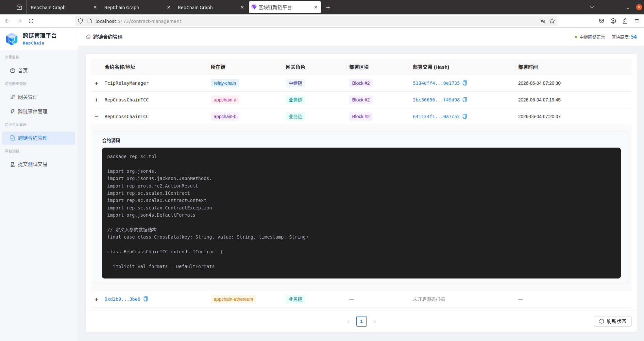The height and width of the screenshot is (341, 644).
Task: Copy the 641134f1...0a7c52 transaction hash
Action: click(x=465, y=117)
